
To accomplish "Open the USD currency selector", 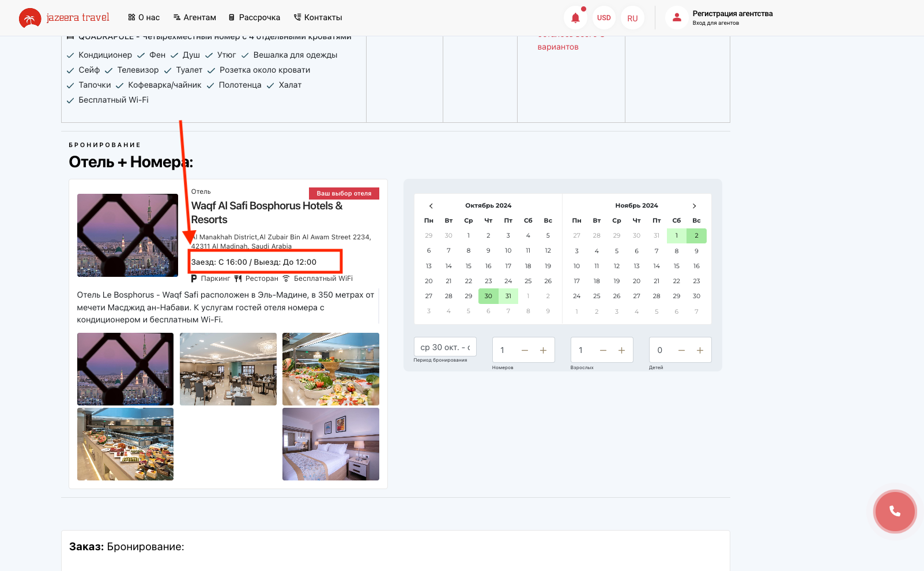I will pos(604,18).
